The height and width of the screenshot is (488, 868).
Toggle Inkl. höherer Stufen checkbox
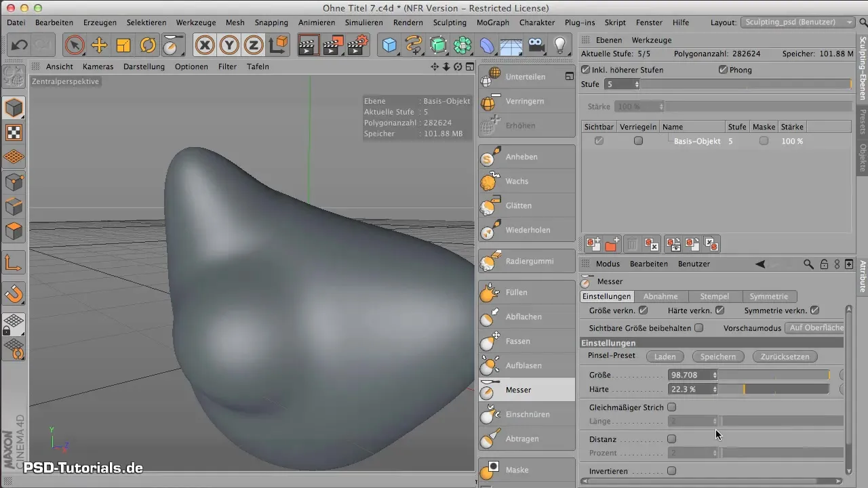click(x=586, y=70)
